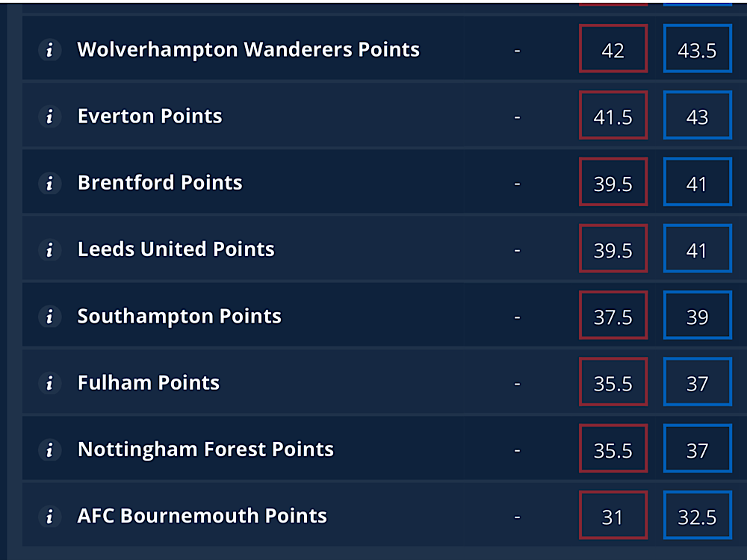Open Fulham Points info icon
This screenshot has height=560, width=747.
tap(49, 383)
